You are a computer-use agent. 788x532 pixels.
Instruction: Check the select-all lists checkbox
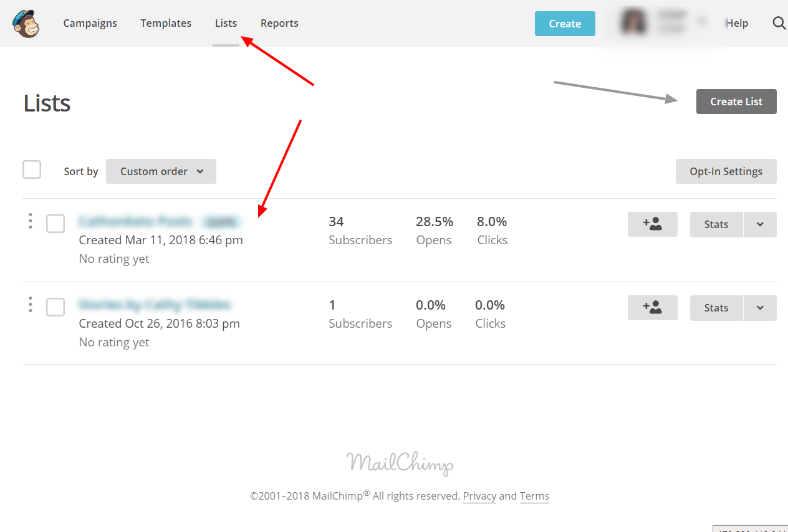(31, 169)
